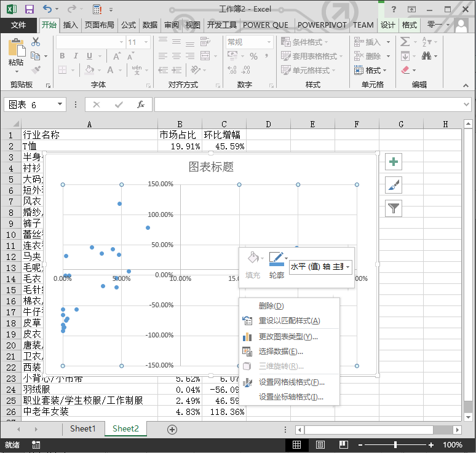This screenshot has height=453, width=476.
Task: Click the Wrap Text icon
Action: click(x=205, y=42)
